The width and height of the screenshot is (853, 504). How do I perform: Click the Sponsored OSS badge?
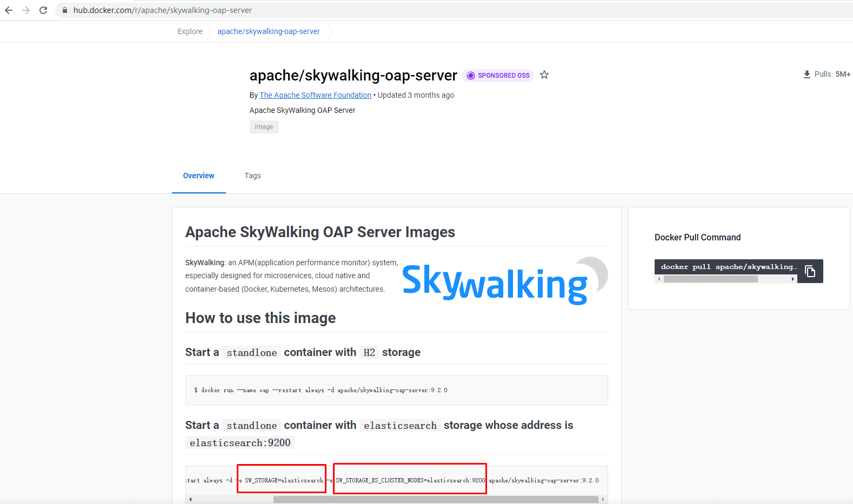[498, 76]
